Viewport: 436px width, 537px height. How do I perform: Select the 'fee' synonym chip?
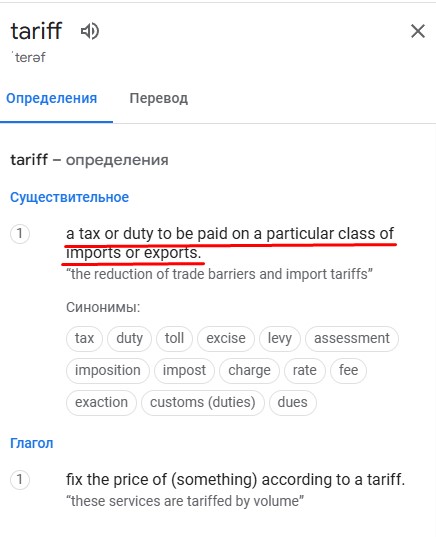[x=348, y=370]
